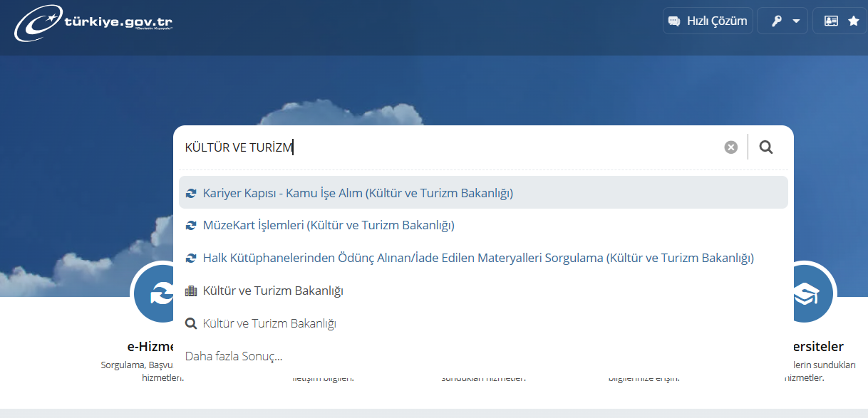Click the small magnifier icon in suggestions
The height and width of the screenshot is (418, 868).
(191, 323)
